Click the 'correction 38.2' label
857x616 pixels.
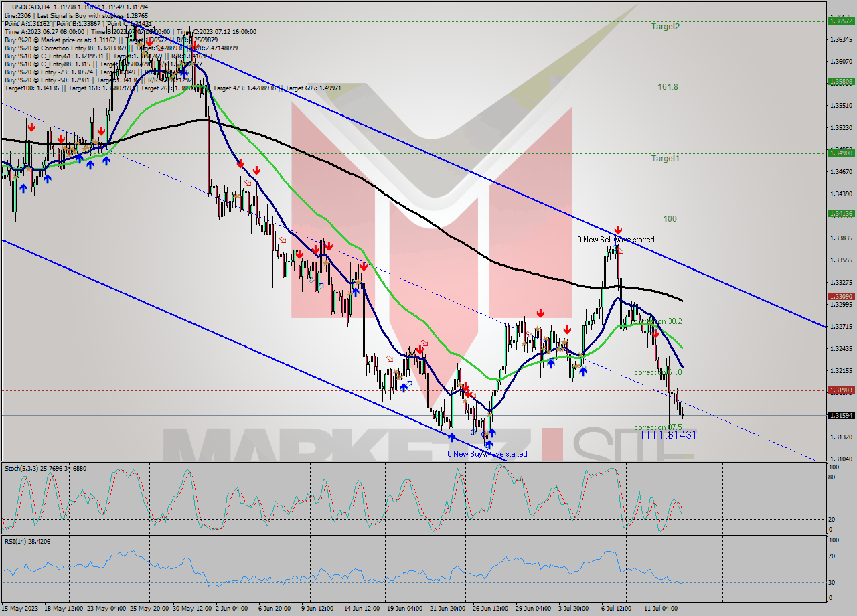click(658, 321)
